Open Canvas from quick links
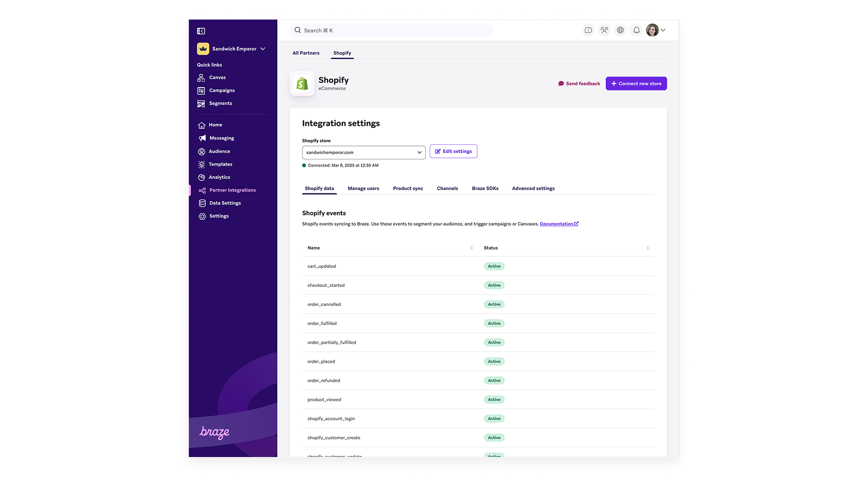 pos(218,78)
